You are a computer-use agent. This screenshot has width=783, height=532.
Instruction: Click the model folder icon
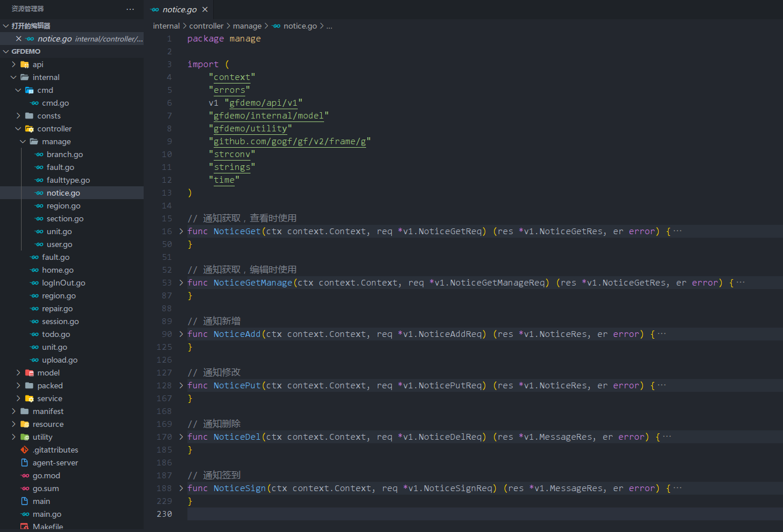coord(29,373)
